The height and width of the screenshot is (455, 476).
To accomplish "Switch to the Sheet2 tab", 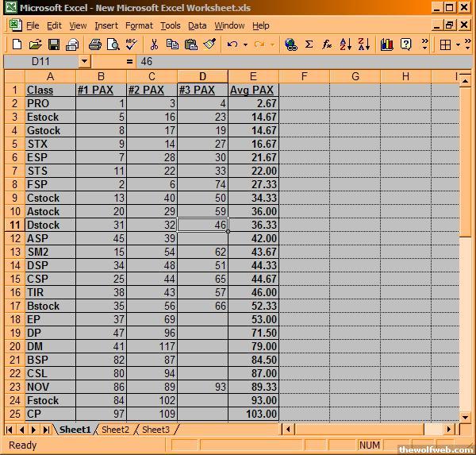I will click(115, 430).
